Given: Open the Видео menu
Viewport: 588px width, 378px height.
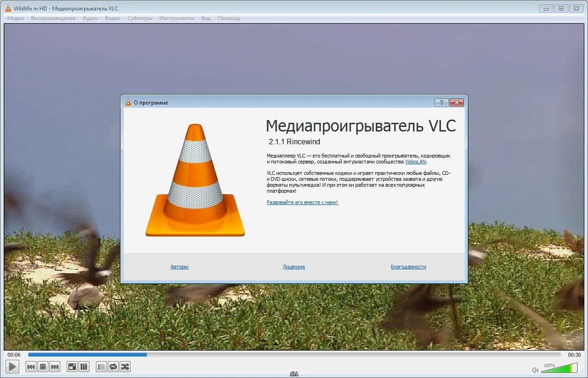Looking at the screenshot, I should tap(112, 18).
